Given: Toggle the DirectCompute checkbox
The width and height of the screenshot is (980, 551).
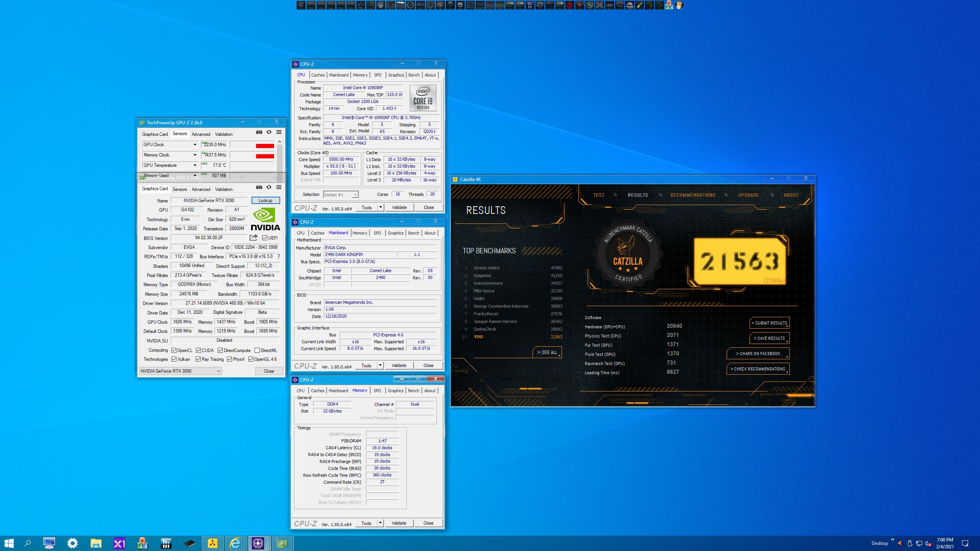Looking at the screenshot, I should [x=220, y=350].
